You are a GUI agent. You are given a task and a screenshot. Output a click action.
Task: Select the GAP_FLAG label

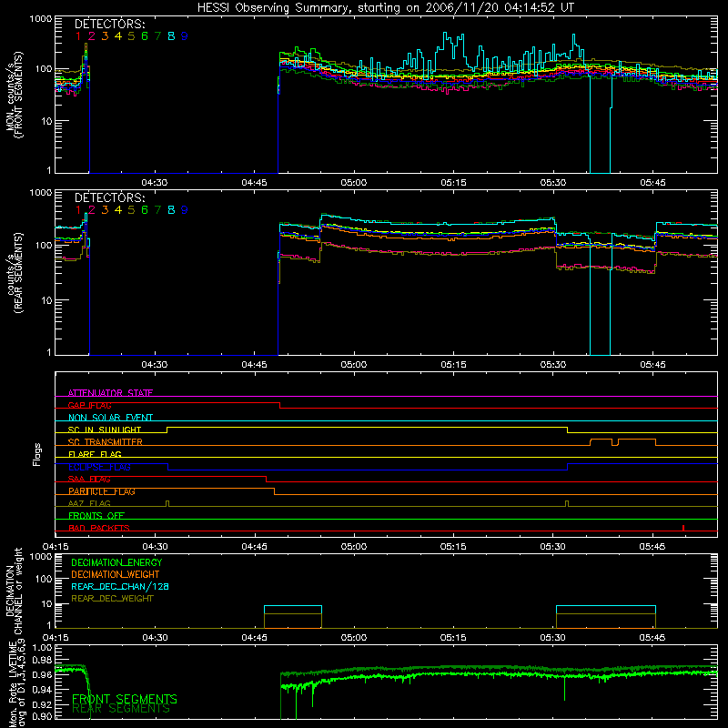(89, 405)
